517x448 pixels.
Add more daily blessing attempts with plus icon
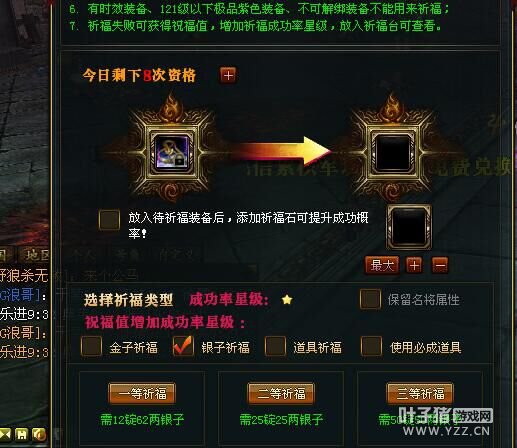pyautogui.click(x=228, y=75)
